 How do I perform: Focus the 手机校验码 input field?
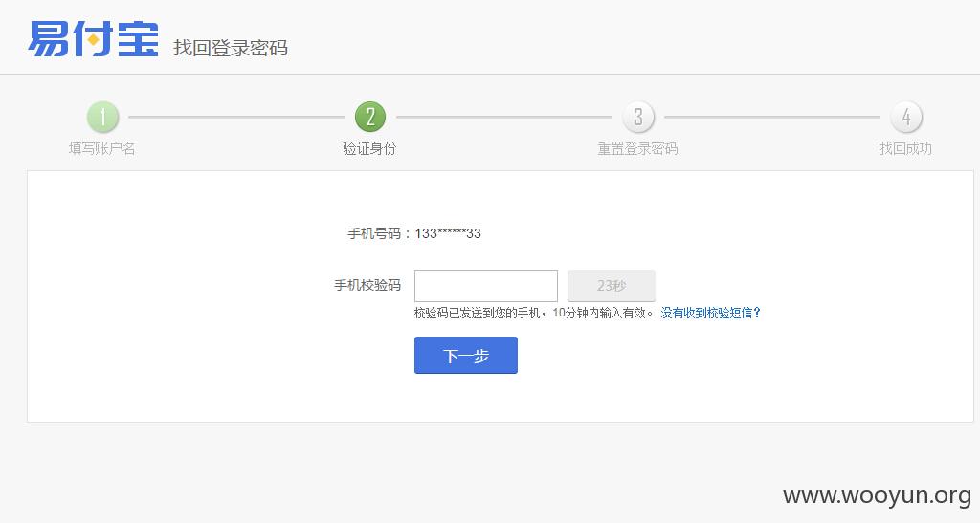(x=485, y=286)
